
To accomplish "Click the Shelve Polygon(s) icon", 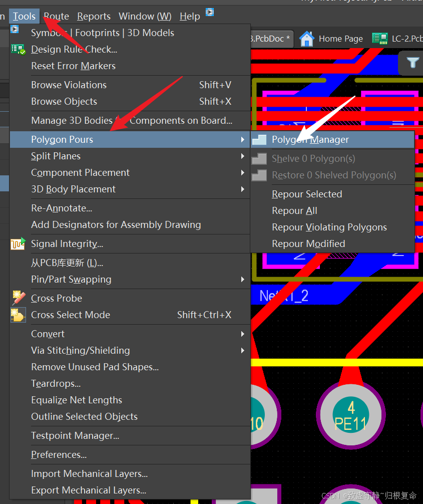I will [259, 158].
